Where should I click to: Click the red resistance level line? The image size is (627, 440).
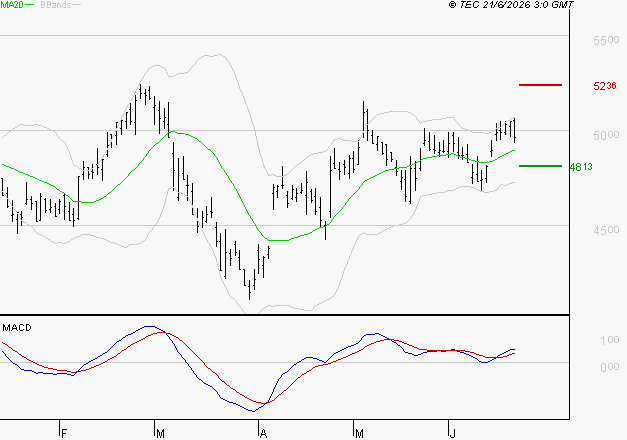[540, 85]
